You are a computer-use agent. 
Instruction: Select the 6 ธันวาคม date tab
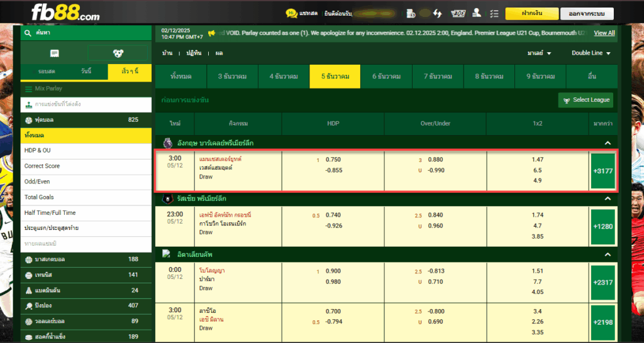tap(387, 76)
